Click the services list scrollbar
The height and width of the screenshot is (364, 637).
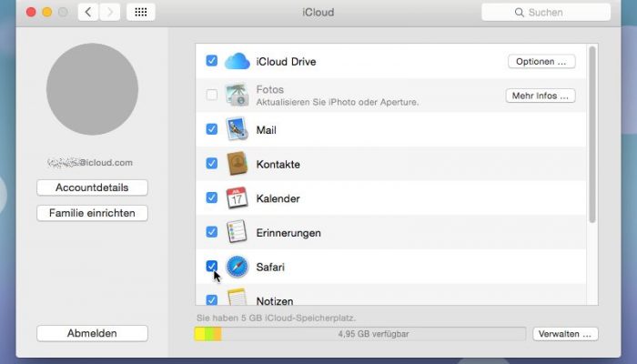point(591,134)
